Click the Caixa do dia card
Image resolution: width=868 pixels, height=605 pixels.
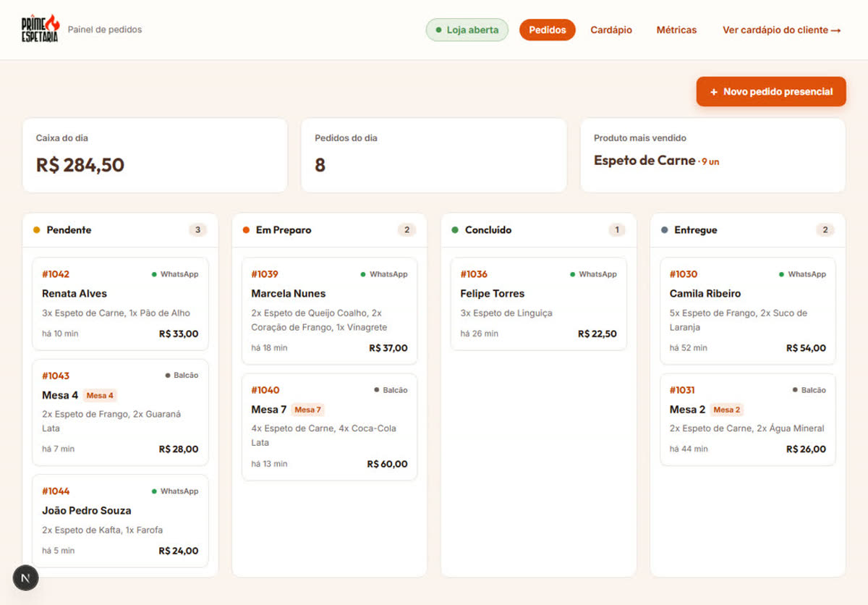tap(155, 156)
